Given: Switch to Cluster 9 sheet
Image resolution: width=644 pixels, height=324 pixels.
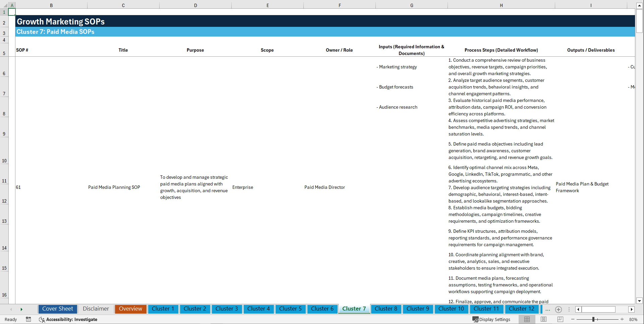Looking at the screenshot, I should point(418,309).
